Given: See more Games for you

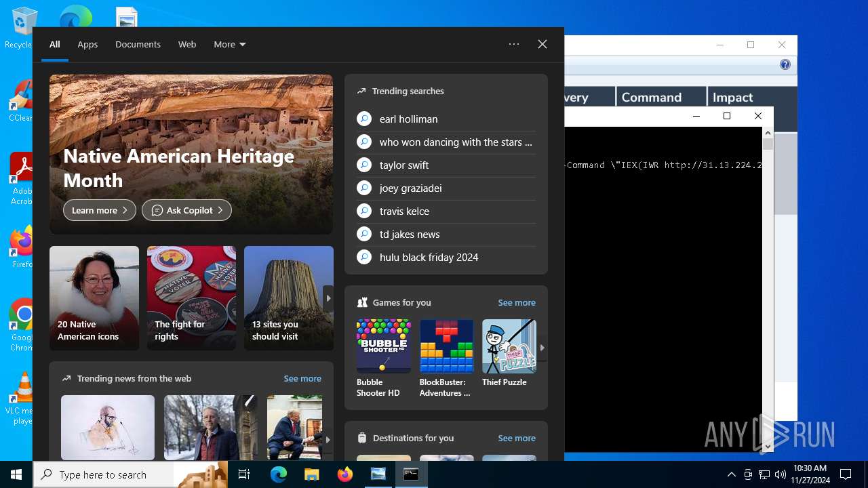Looking at the screenshot, I should 517,303.
